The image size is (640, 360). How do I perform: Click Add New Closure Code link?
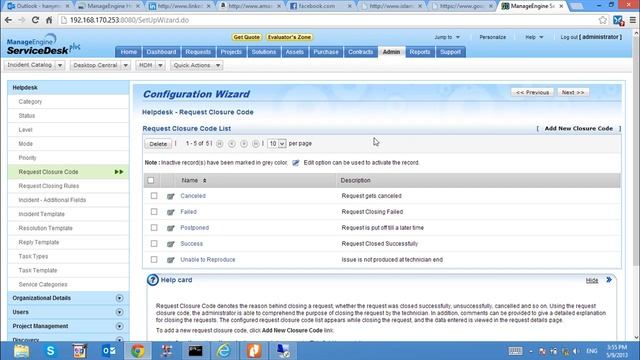579,129
